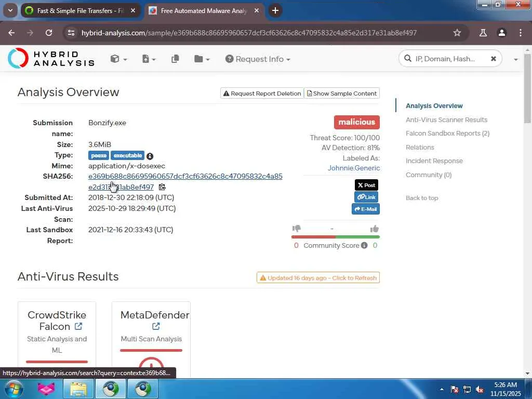The image size is (532, 399).
Task: Click the site information icon in address bar
Action: 71,33
